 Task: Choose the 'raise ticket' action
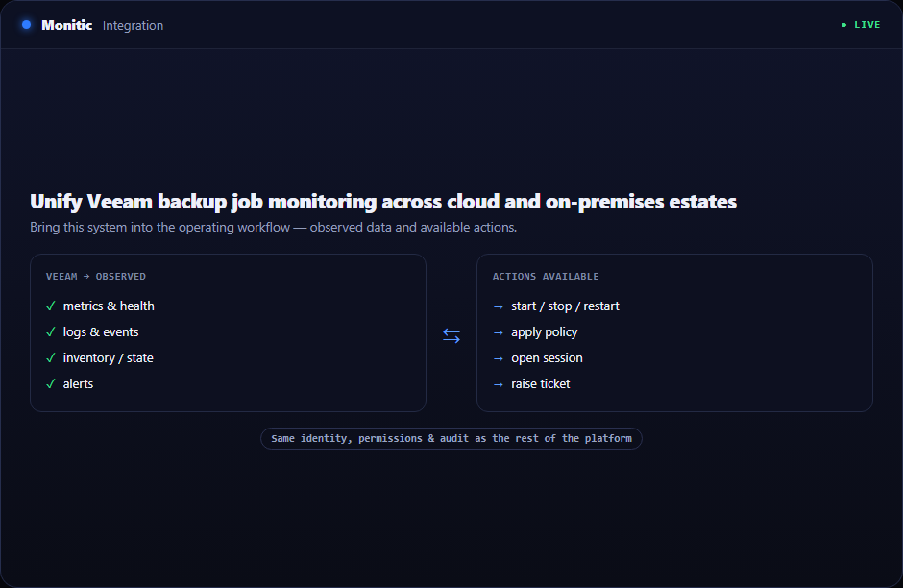pyautogui.click(x=540, y=383)
